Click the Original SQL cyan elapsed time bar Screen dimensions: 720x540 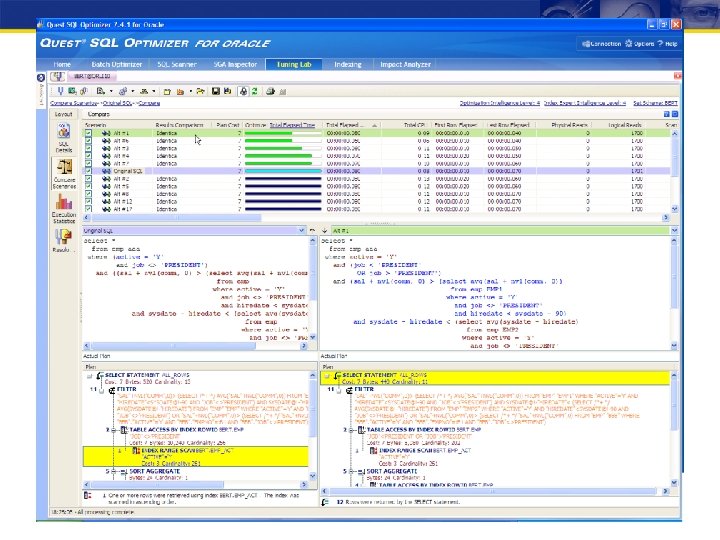coord(283,171)
